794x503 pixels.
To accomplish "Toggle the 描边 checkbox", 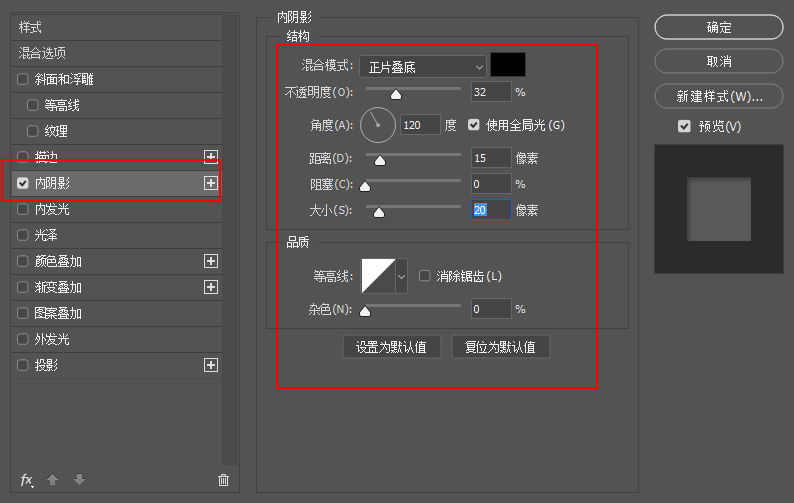I will pos(23,157).
